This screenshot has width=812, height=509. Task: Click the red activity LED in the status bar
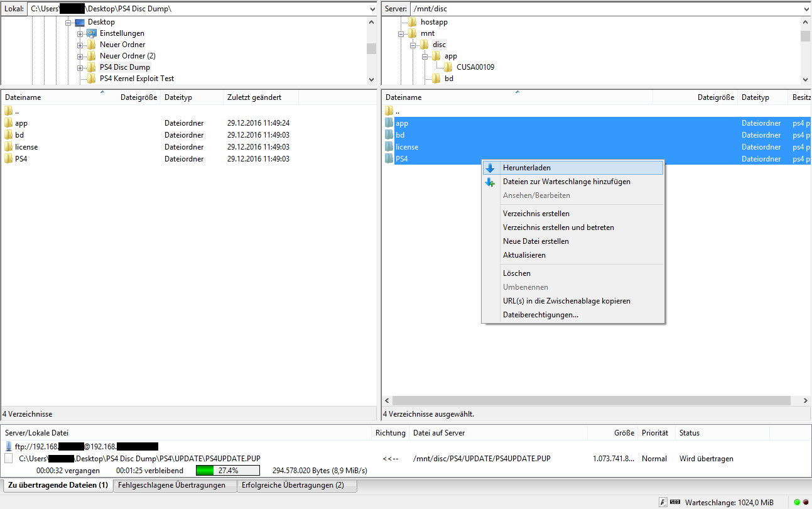805,502
